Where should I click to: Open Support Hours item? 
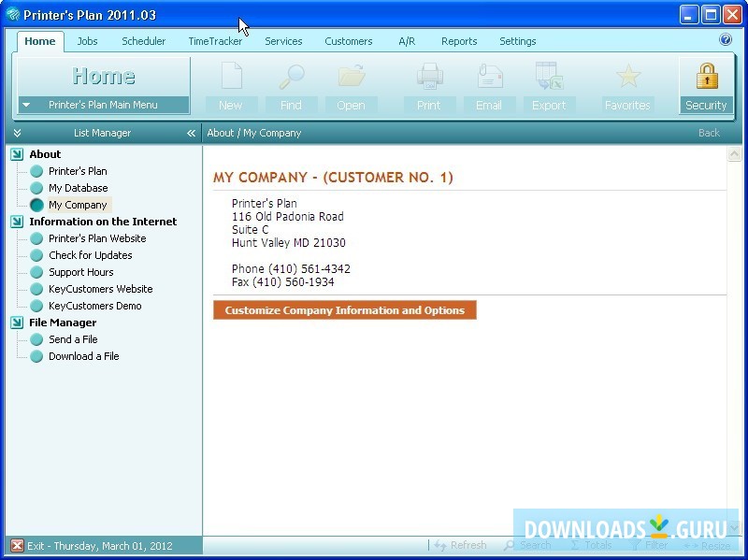click(x=81, y=272)
